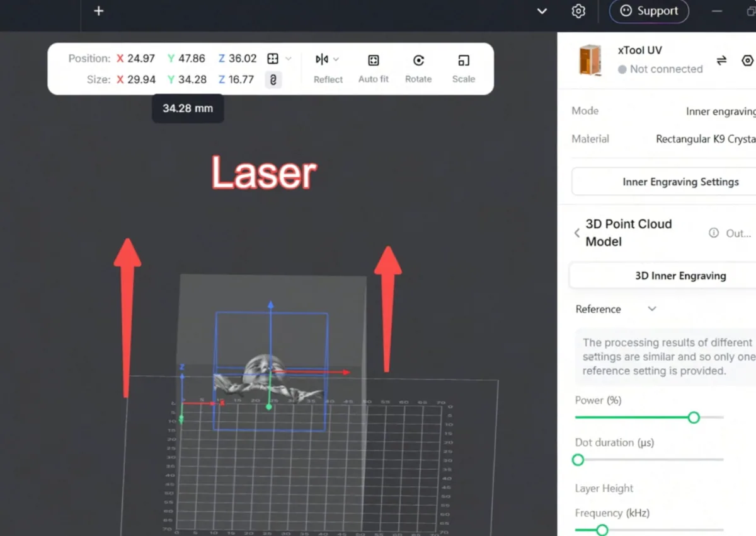The width and height of the screenshot is (756, 536).
Task: Go back from 3D Point Cloud Model
Action: (577, 233)
